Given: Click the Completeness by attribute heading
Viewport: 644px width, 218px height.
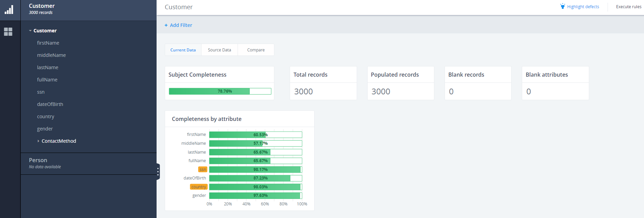Looking at the screenshot, I should (x=207, y=119).
